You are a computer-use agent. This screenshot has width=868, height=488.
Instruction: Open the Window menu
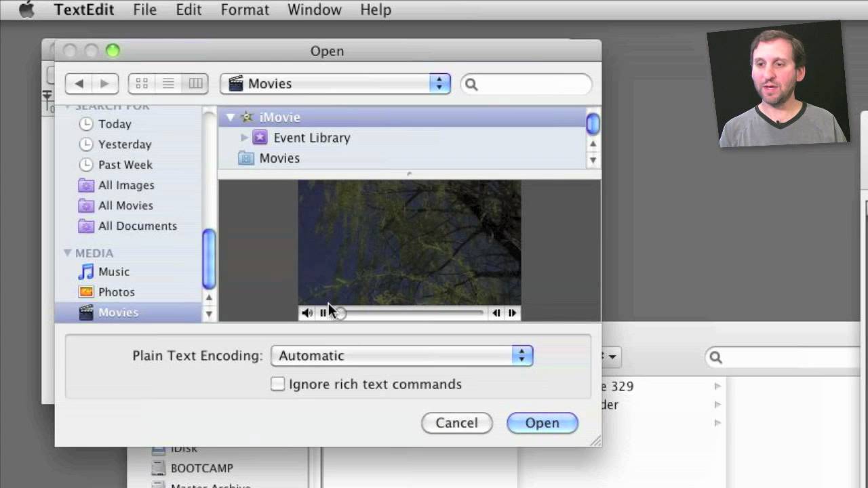(314, 10)
